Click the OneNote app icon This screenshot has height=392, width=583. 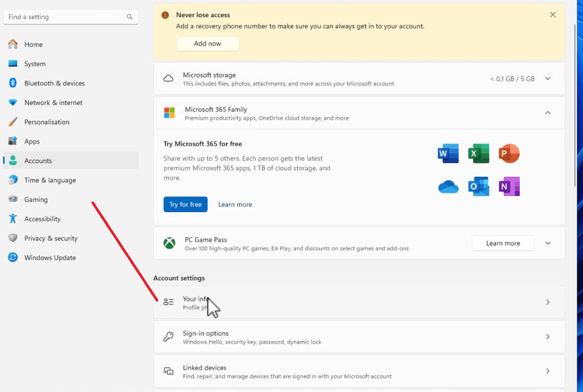509,186
